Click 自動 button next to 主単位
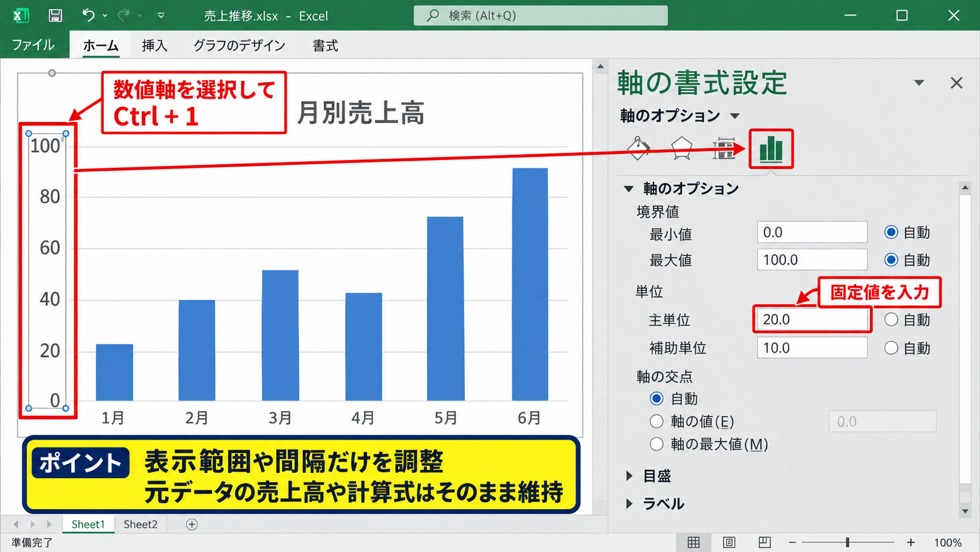980x552 pixels. coord(891,320)
